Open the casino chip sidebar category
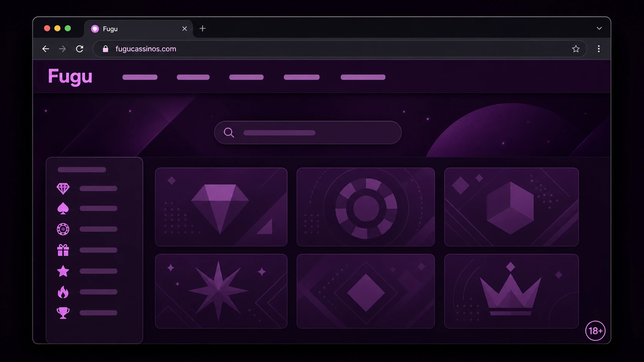The height and width of the screenshot is (362, 644). (x=63, y=229)
